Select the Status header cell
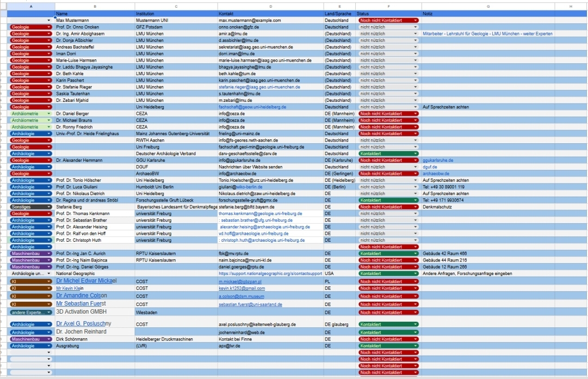 click(x=388, y=14)
